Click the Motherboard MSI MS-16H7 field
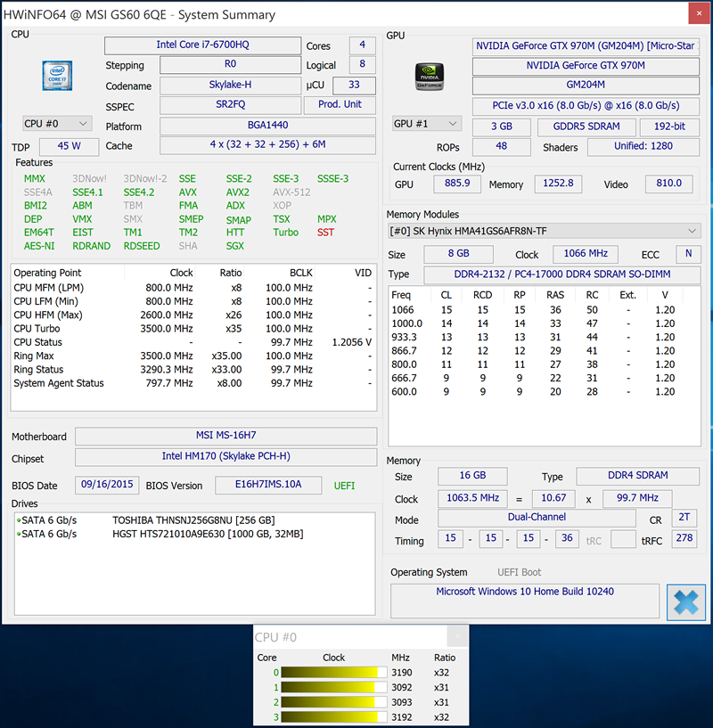The image size is (713, 728). click(225, 436)
